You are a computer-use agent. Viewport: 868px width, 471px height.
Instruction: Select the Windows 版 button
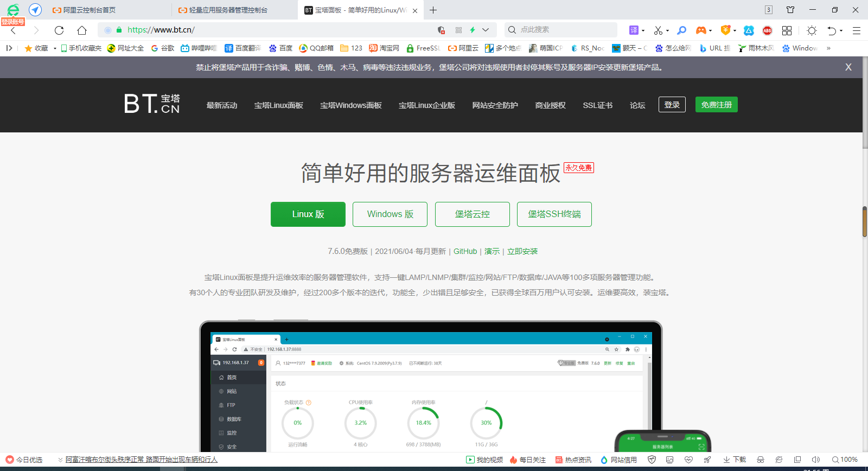[390, 214]
